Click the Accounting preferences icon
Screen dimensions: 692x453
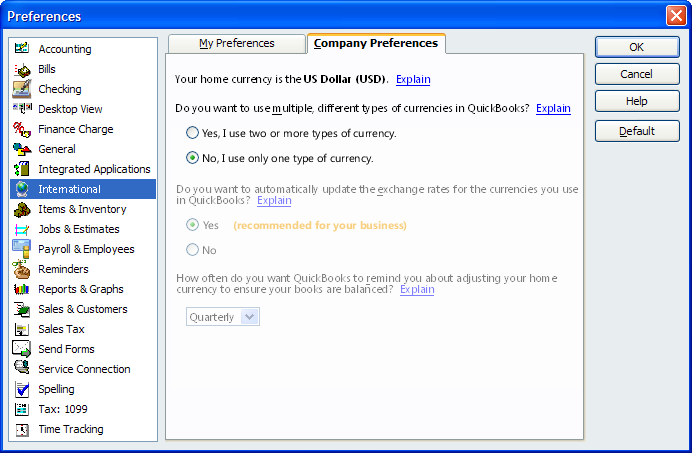22,48
